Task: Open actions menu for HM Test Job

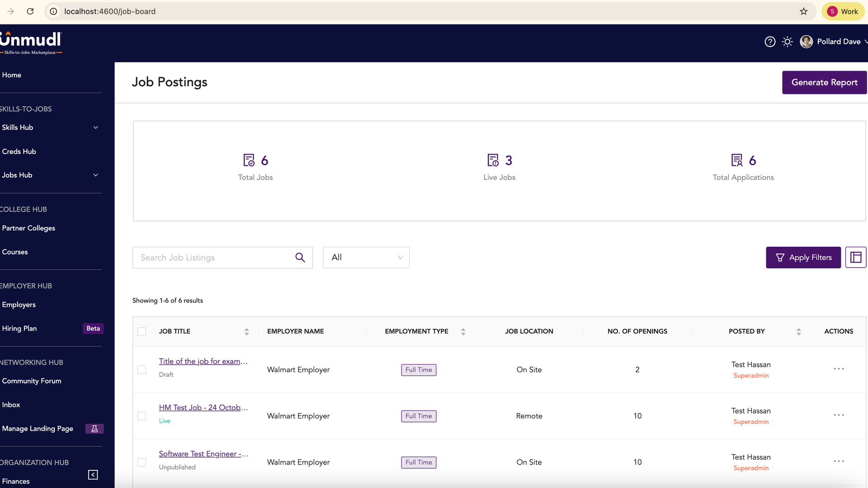Action: pos(839,415)
